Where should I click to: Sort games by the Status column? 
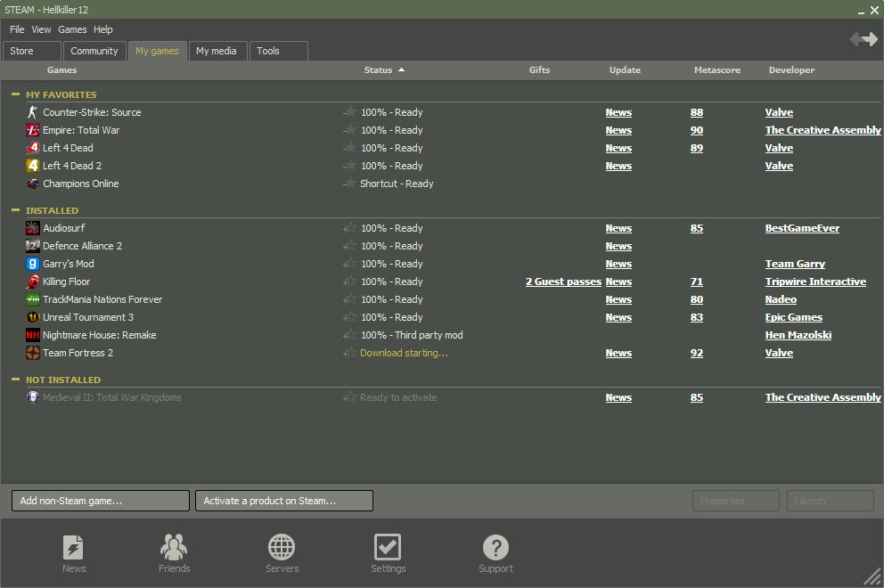click(384, 69)
